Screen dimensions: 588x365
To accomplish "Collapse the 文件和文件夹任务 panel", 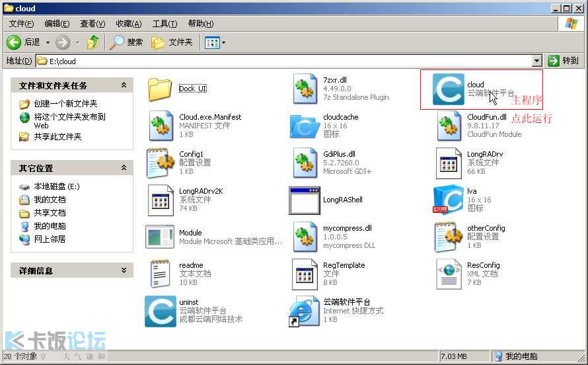I will click(x=124, y=85).
